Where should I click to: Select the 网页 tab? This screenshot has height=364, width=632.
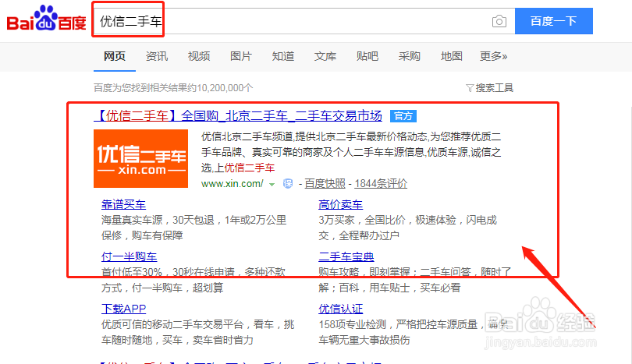[x=115, y=56]
